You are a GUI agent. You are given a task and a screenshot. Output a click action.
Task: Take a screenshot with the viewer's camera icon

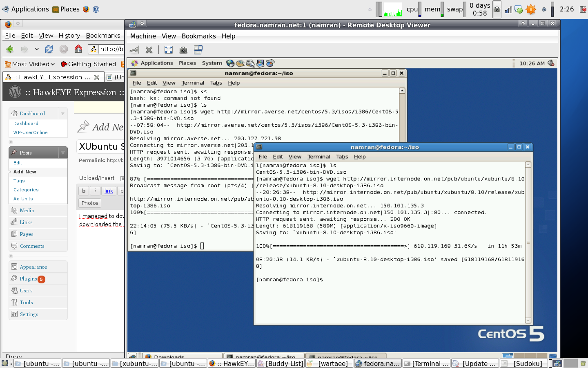tap(183, 50)
